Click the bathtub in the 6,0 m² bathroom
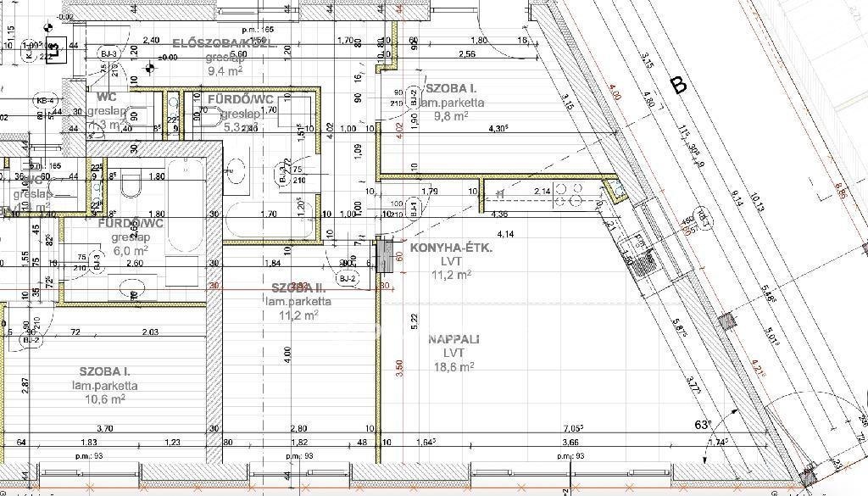Image resolution: width=868 pixels, height=496 pixels. (x=184, y=206)
